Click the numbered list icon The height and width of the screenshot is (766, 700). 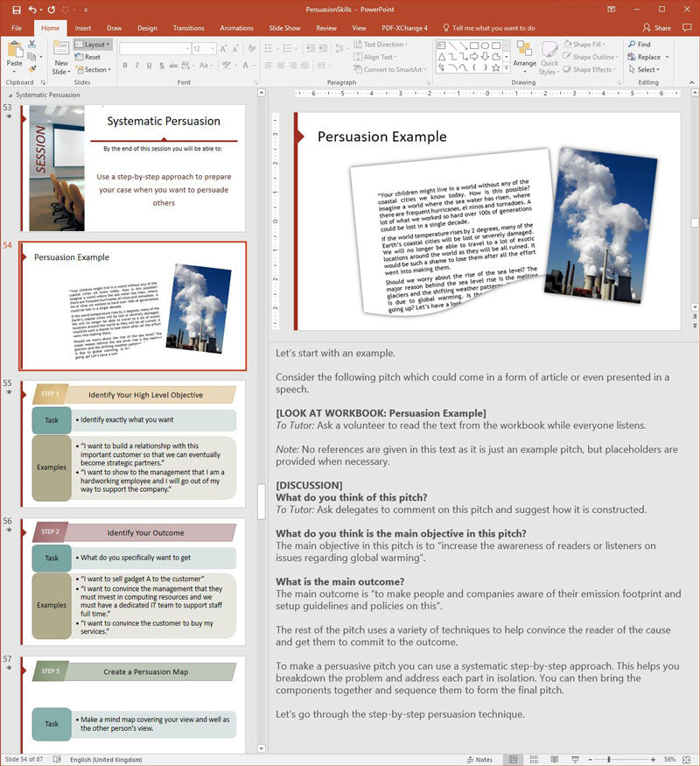coord(289,48)
